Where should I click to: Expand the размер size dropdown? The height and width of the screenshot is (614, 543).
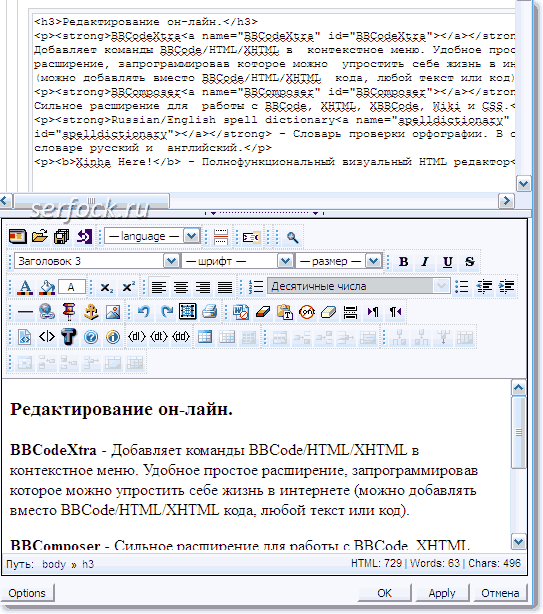[x=339, y=261]
